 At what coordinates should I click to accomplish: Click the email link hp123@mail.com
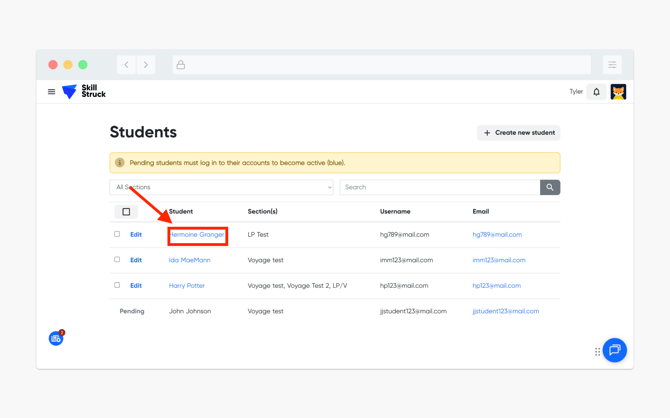pos(497,286)
